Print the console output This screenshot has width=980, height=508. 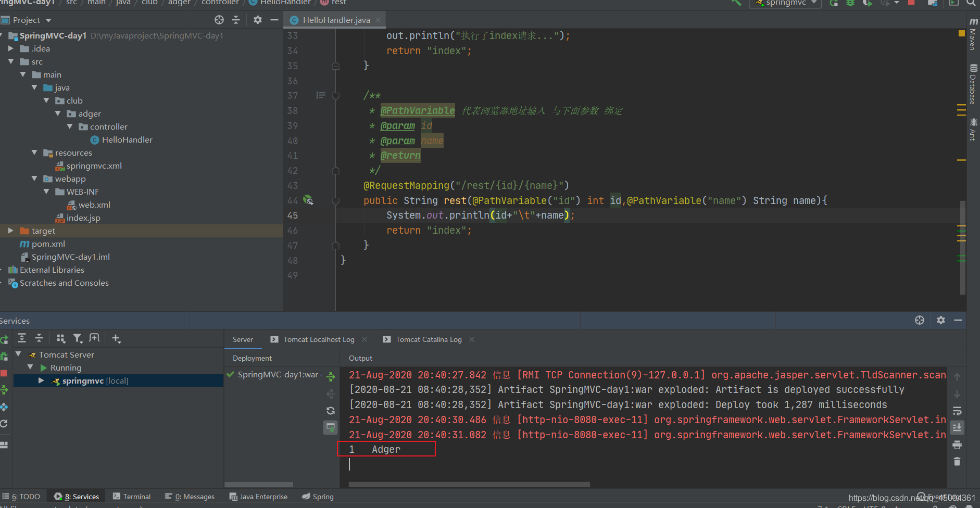[957, 444]
